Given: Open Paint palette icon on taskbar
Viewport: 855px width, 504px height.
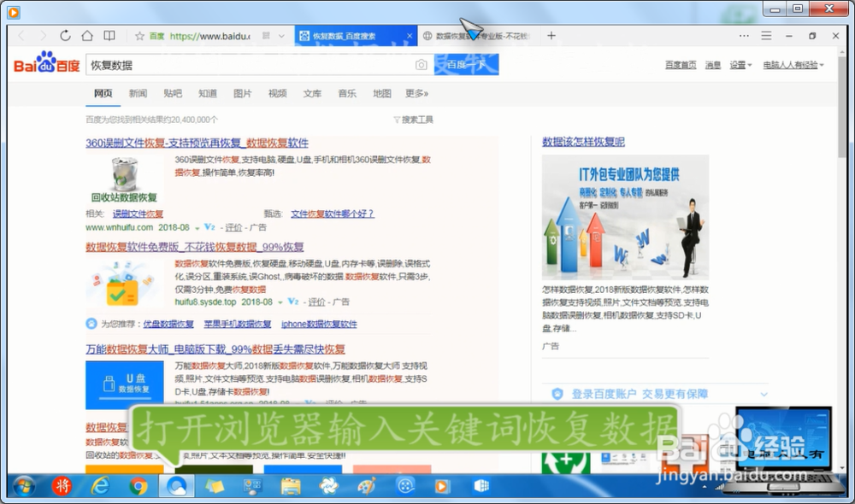Looking at the screenshot, I should coord(367,486).
